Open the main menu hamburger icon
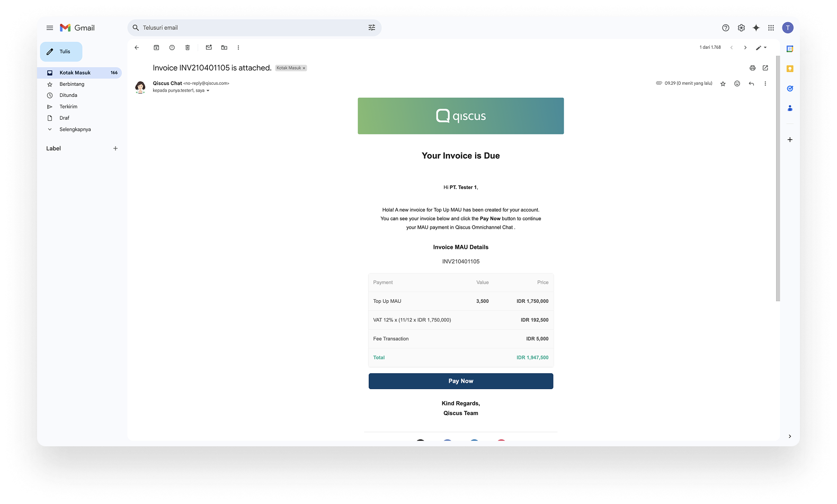Screen dimensions: 837x504 point(50,28)
